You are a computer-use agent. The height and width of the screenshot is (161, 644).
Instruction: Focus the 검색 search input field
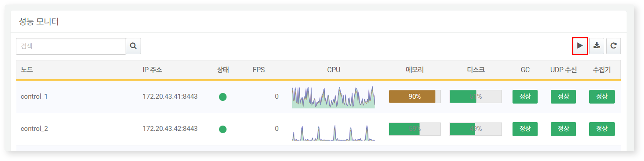point(71,46)
